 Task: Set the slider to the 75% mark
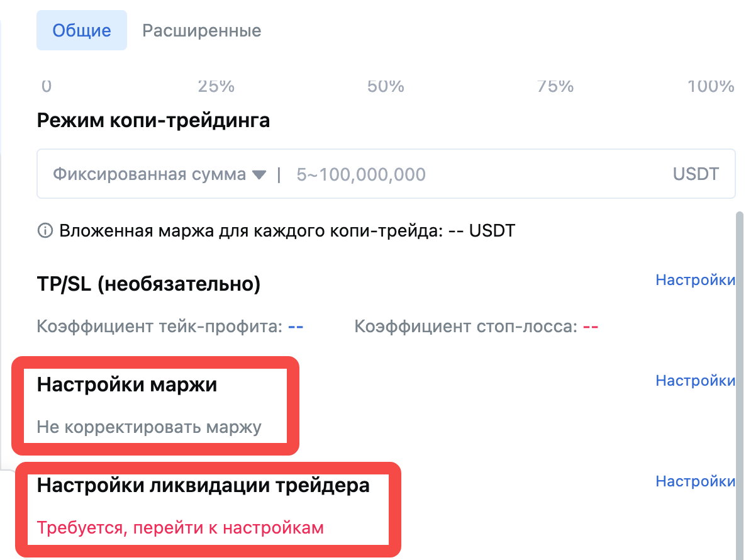coord(555,86)
